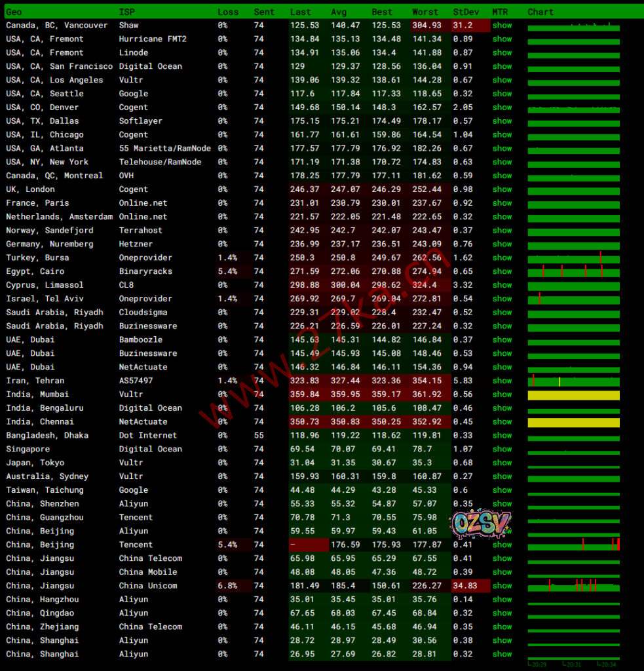
Task: Show MTR for Dubai Bamboozle row
Action: click(502, 340)
